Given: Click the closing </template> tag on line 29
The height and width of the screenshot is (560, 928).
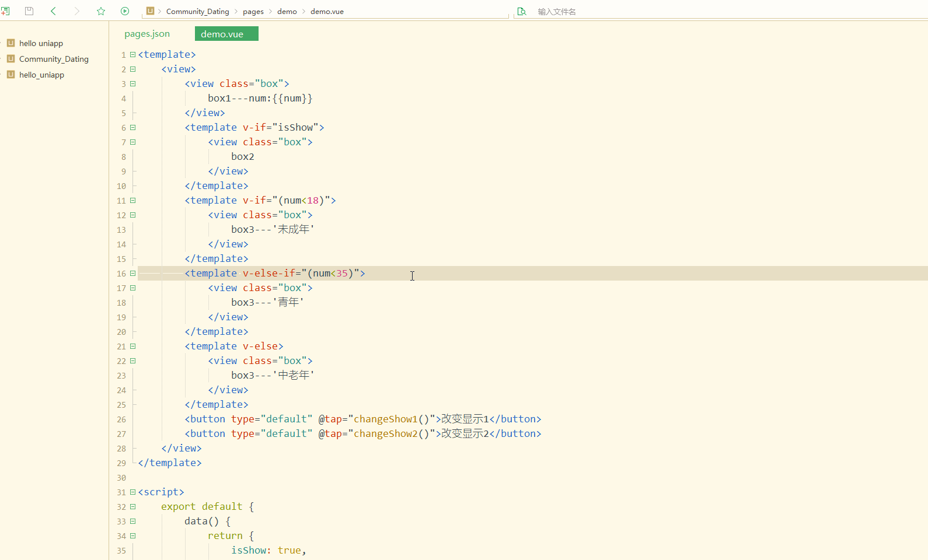Looking at the screenshot, I should click(x=170, y=463).
